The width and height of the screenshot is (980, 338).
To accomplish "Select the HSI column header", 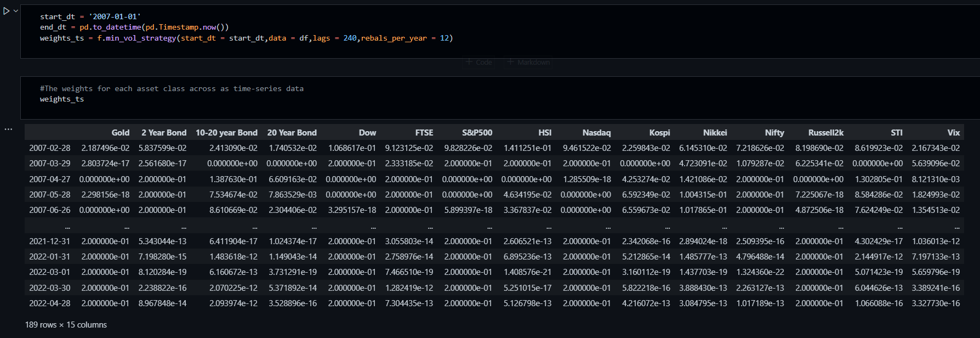I will pos(545,133).
